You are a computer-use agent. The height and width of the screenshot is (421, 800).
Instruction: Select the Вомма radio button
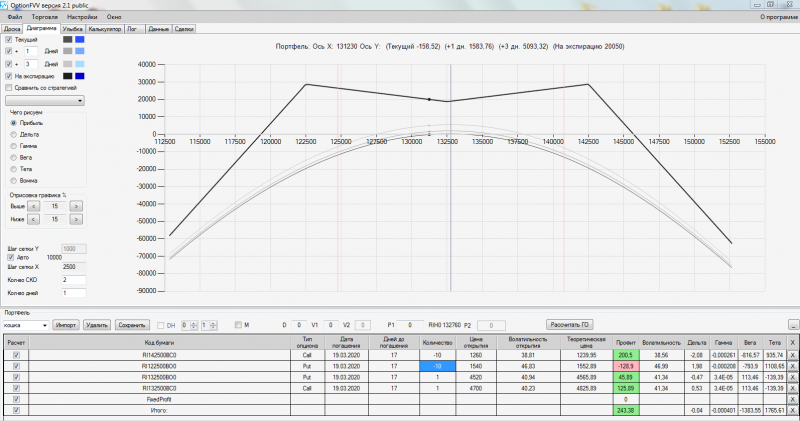[14, 181]
